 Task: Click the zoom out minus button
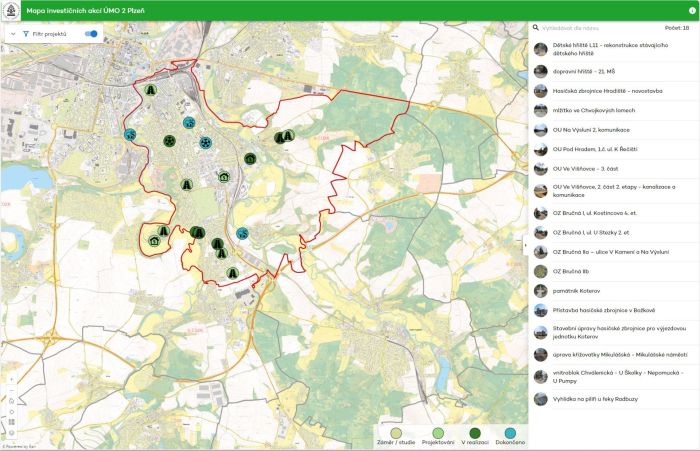[x=11, y=390]
